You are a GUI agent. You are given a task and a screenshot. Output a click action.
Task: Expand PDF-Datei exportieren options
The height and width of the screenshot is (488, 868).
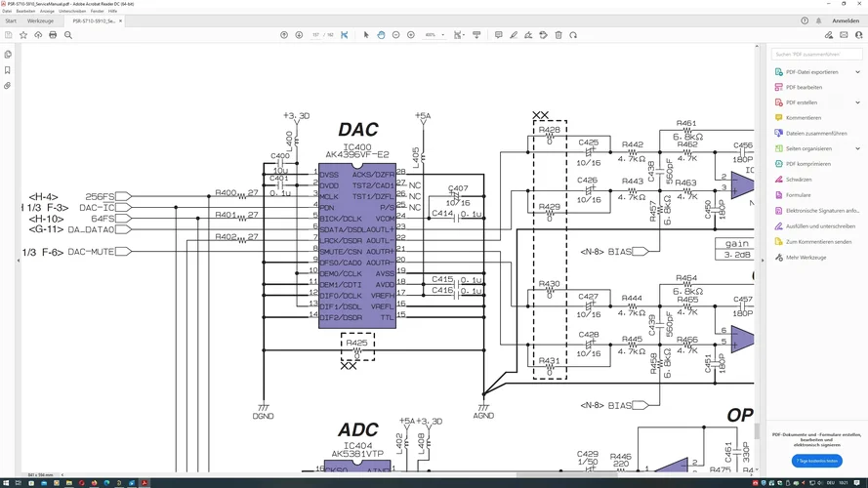(858, 72)
